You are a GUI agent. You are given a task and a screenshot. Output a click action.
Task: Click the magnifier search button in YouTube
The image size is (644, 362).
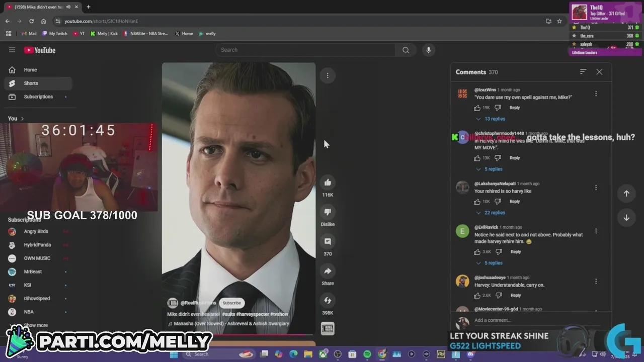click(406, 50)
